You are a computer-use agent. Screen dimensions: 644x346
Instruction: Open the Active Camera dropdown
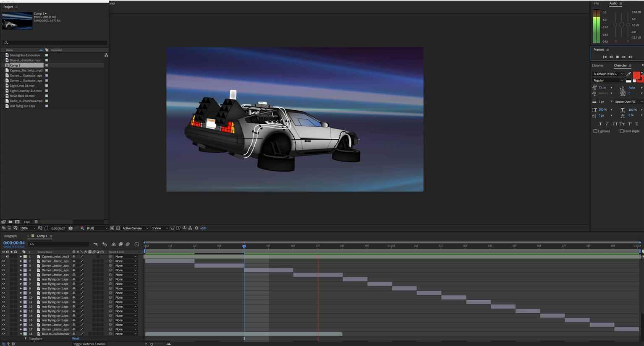[135, 228]
